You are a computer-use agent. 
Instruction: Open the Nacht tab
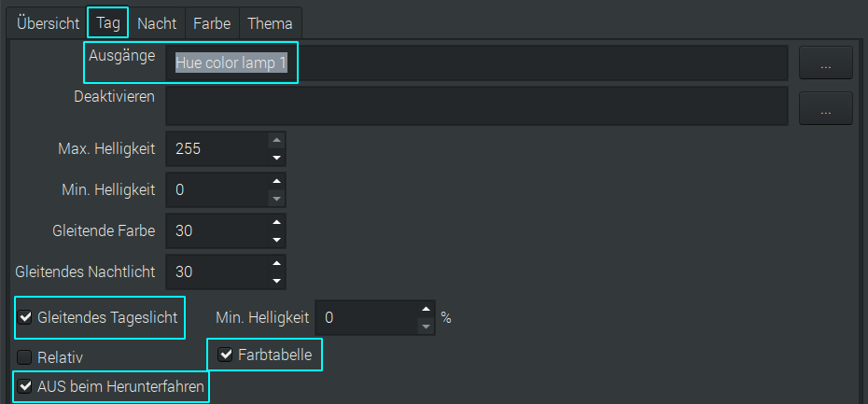coord(157,23)
